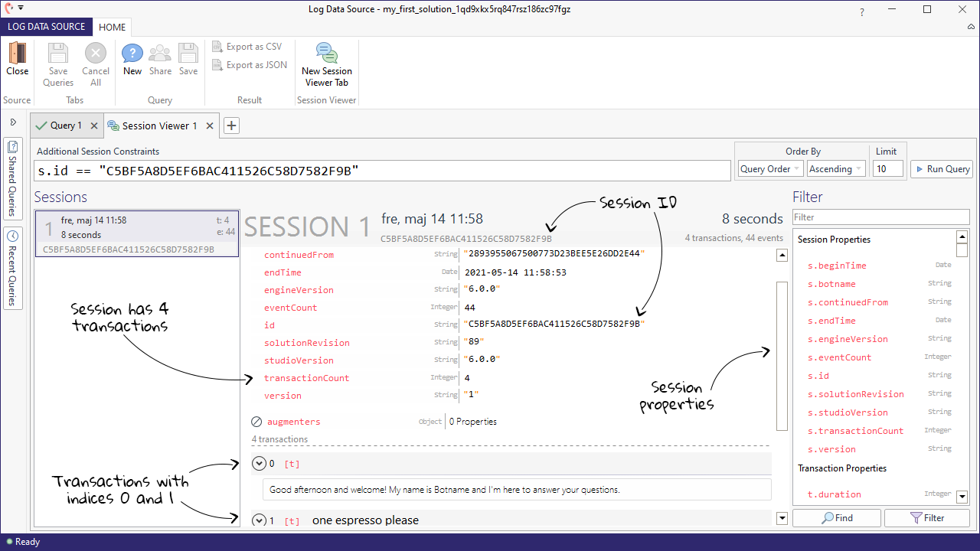
Task: Open the Query Order dropdown
Action: pyautogui.click(x=770, y=169)
